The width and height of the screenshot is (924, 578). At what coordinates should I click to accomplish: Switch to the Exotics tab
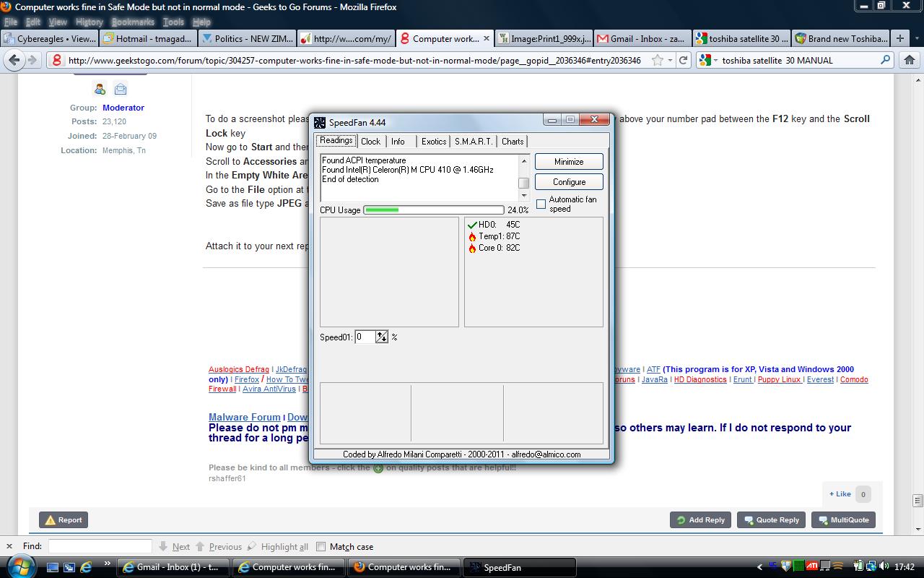[434, 142]
